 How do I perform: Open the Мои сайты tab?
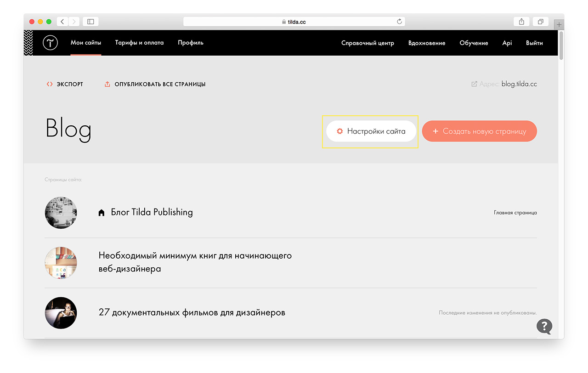pos(86,43)
